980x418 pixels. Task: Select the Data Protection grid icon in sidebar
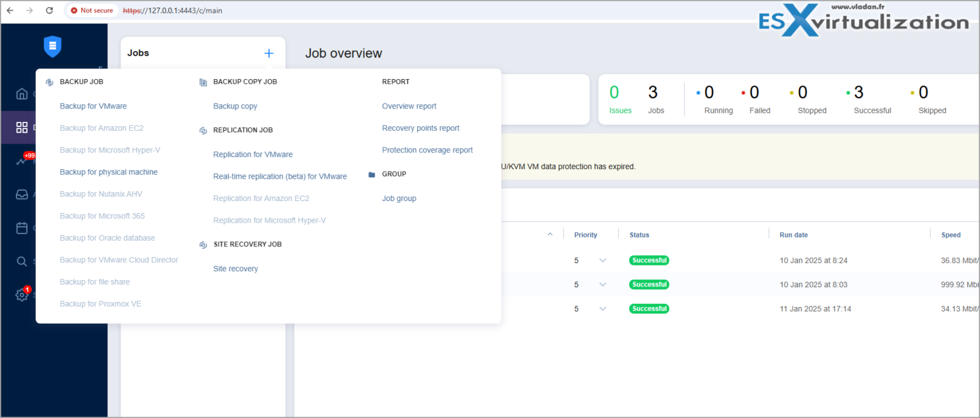21,127
